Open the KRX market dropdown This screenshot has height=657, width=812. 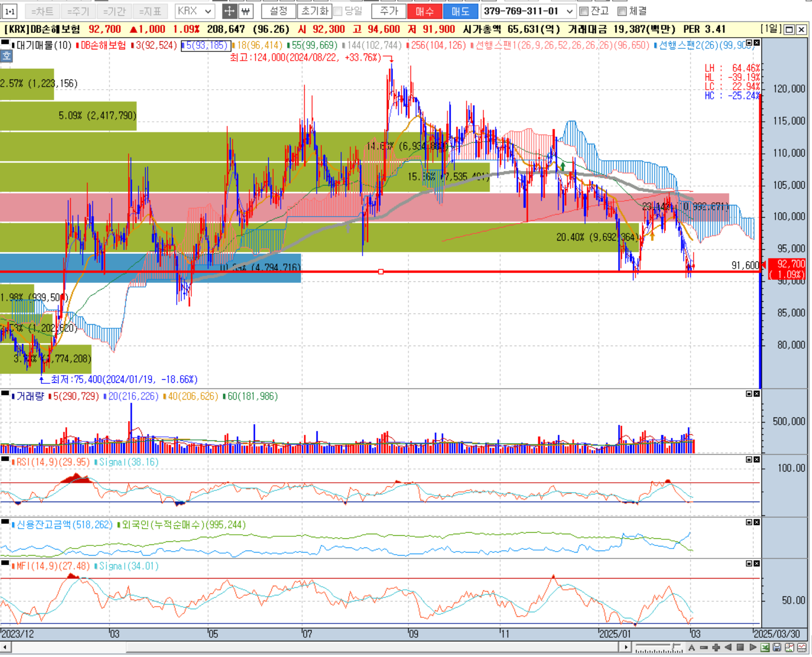[195, 11]
